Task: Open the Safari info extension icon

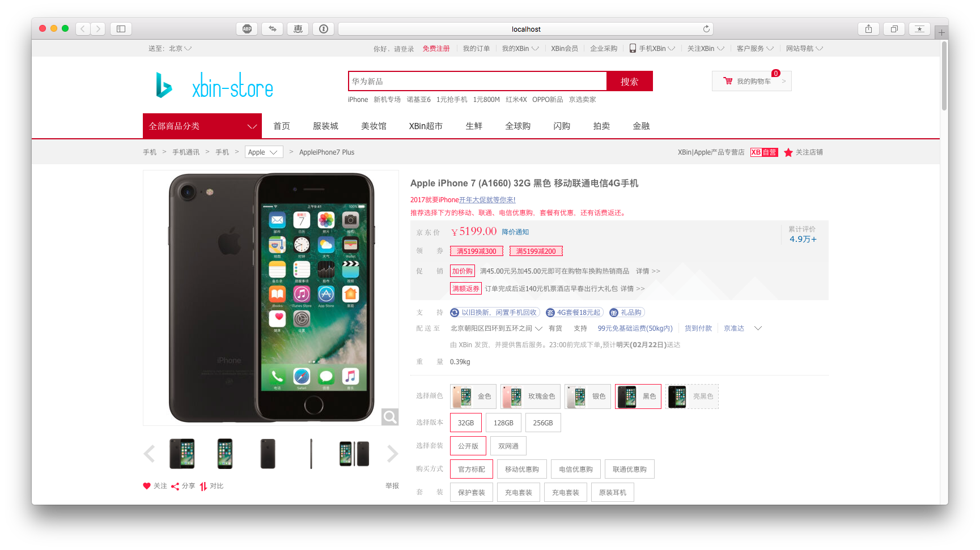Action: 324,29
